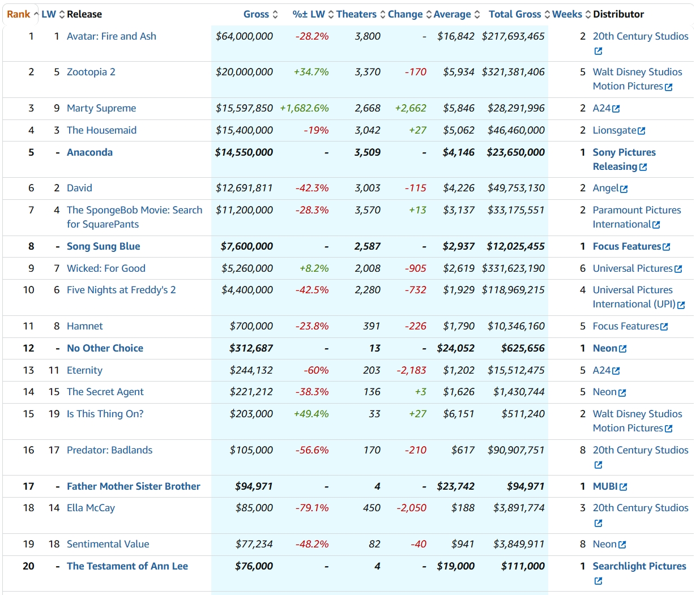Open external link icon under Searchlight Pictures

click(x=598, y=581)
